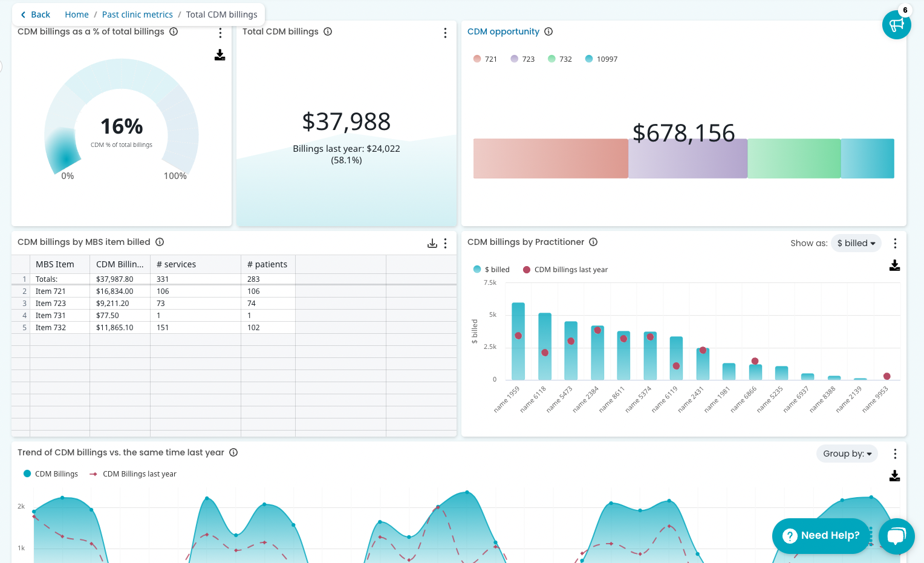The width and height of the screenshot is (924, 563).
Task: Click the $37,987.80 totals cell
Action: pyautogui.click(x=120, y=279)
